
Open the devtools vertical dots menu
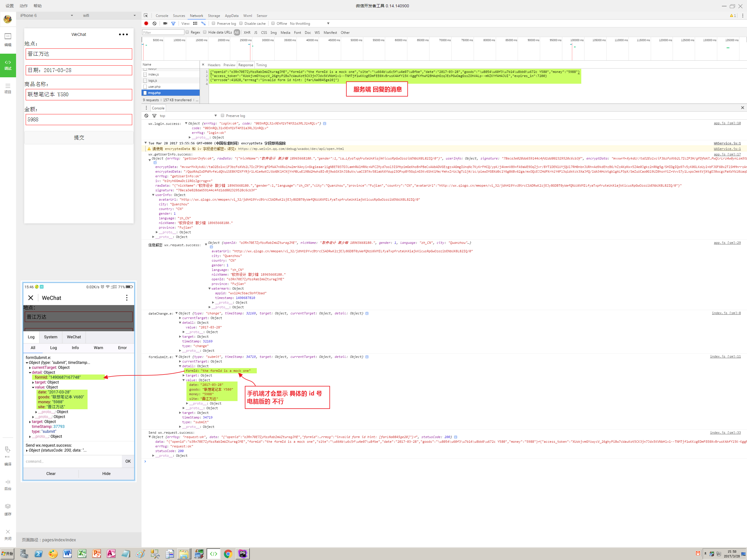pos(742,15)
